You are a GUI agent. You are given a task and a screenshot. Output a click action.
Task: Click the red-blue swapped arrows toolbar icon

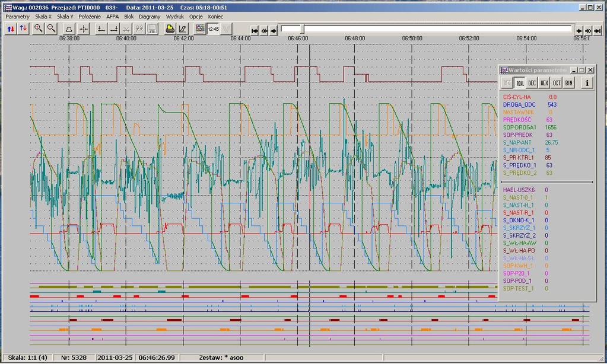[x=24, y=28]
